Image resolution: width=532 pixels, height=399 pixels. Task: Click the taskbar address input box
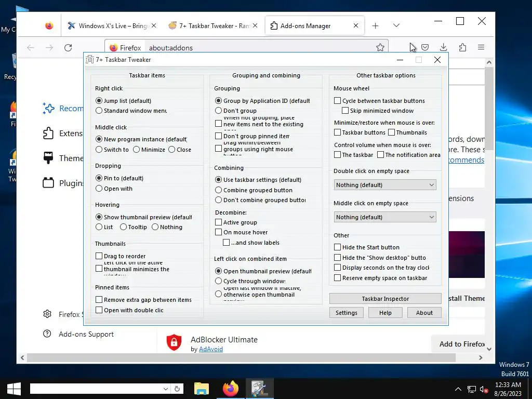click(x=96, y=389)
